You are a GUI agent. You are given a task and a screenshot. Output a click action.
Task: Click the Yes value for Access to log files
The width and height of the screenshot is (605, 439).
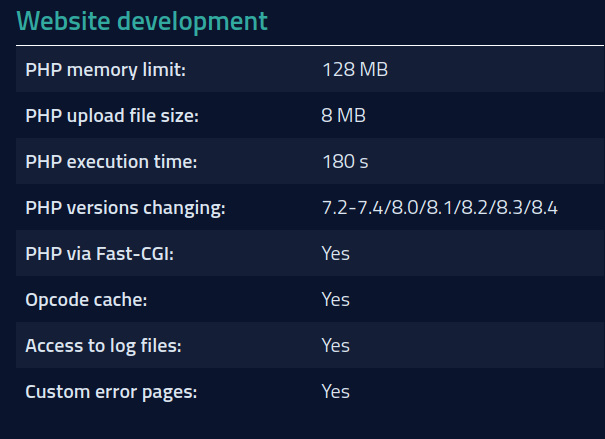[336, 345]
